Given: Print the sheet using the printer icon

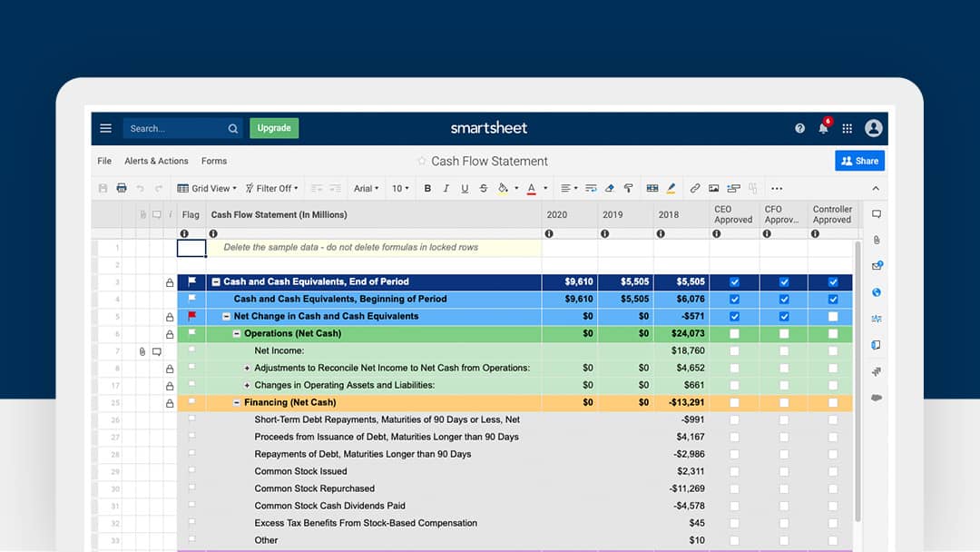Looking at the screenshot, I should (x=121, y=188).
